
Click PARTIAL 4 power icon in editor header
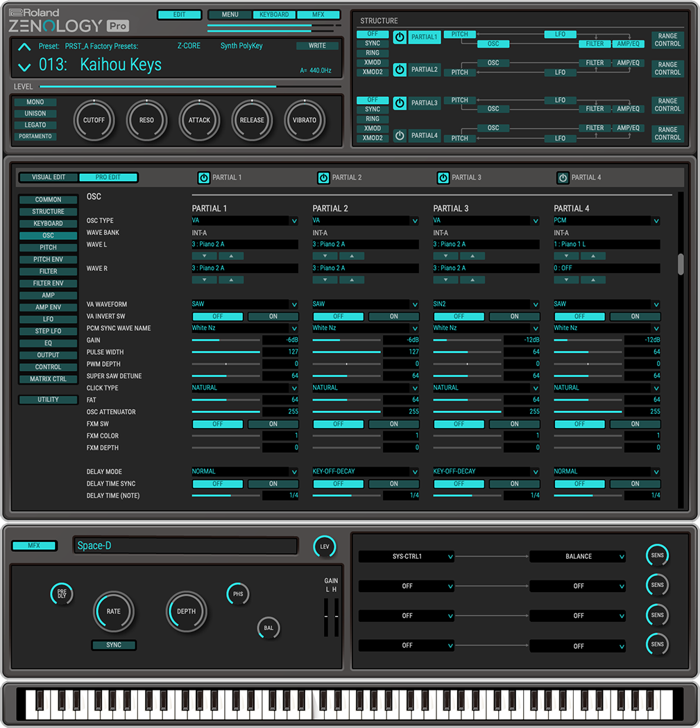[x=563, y=177]
